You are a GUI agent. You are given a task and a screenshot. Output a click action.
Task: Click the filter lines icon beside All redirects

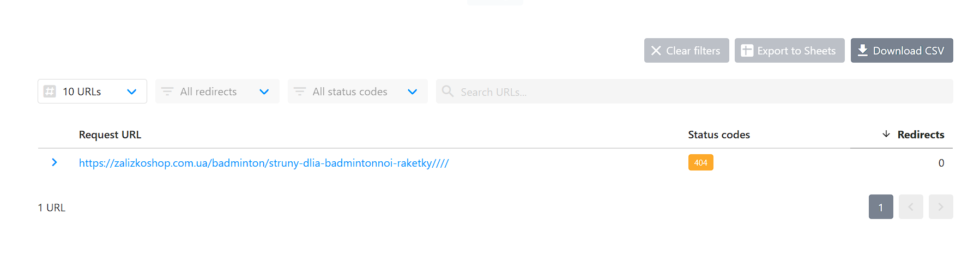pos(167,92)
